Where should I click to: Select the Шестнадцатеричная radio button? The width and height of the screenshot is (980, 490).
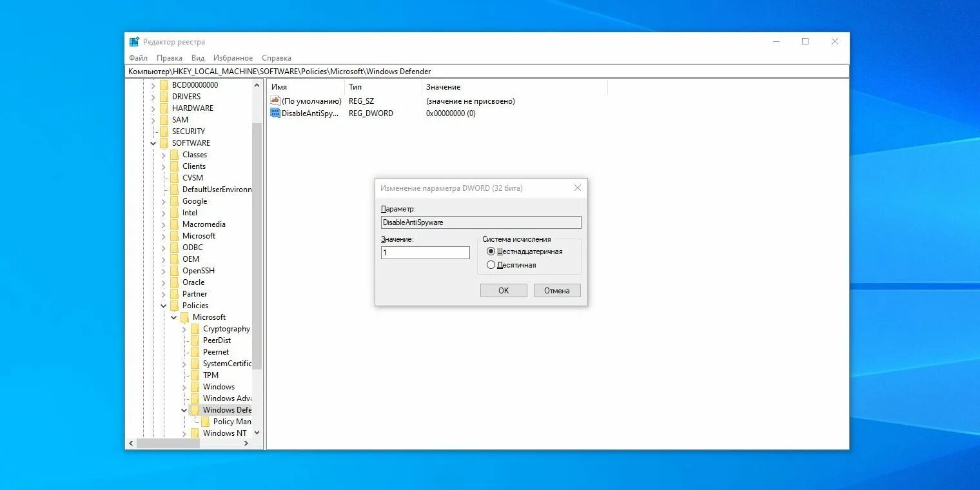click(491, 251)
